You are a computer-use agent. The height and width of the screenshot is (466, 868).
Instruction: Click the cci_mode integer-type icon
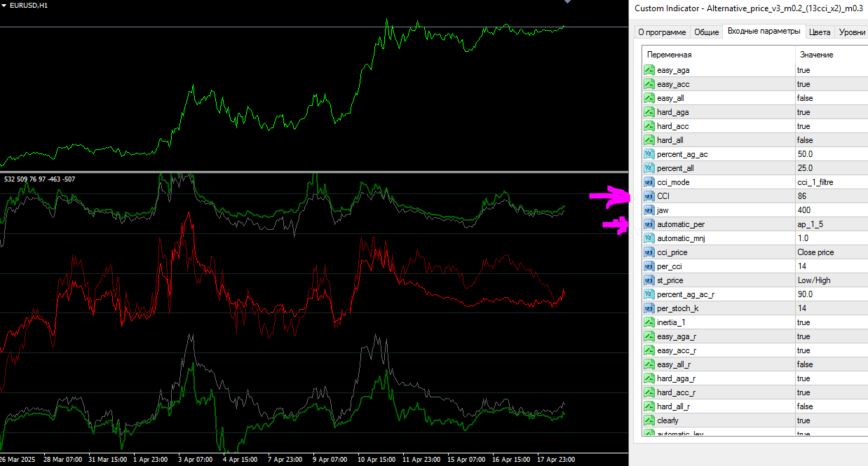pyautogui.click(x=649, y=182)
